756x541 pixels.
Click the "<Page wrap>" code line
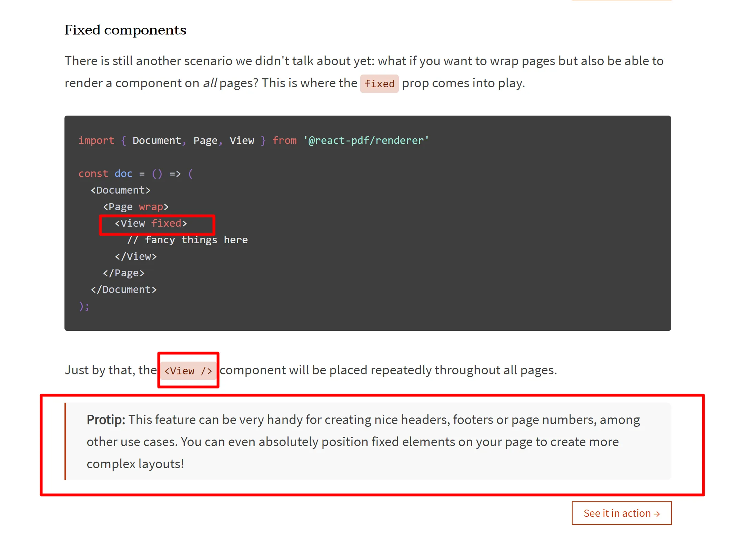pyautogui.click(x=136, y=207)
